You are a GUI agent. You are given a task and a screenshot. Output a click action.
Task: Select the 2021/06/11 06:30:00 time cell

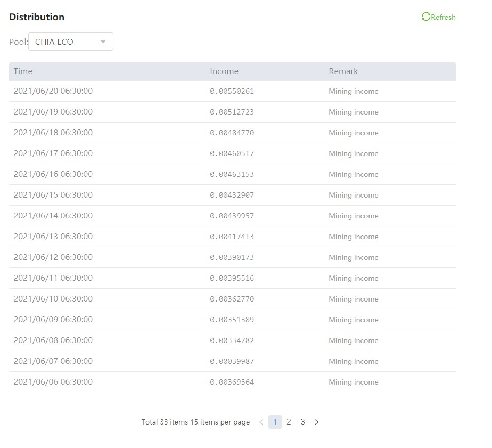[x=53, y=278]
